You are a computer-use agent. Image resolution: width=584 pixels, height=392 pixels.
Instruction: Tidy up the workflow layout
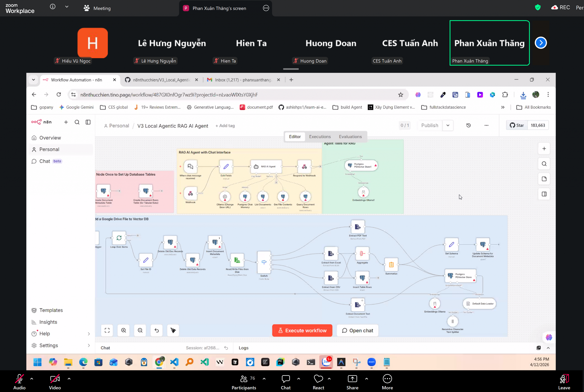(x=173, y=330)
